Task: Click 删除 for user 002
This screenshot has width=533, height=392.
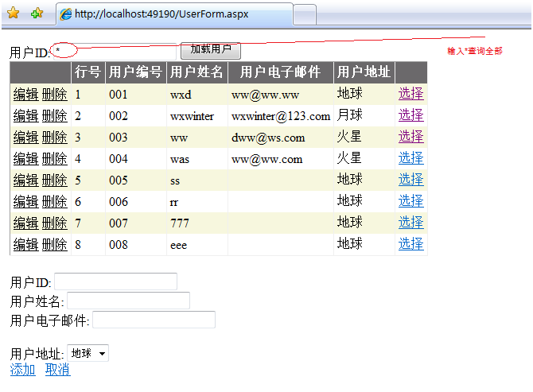Action: tap(55, 116)
